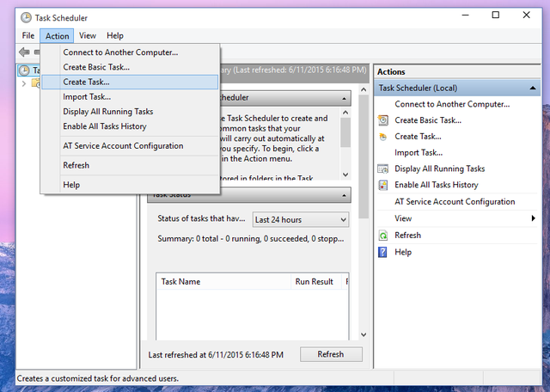Image resolution: width=550 pixels, height=392 pixels.
Task: Click the Enable All Tasks History icon
Action: [x=383, y=185]
